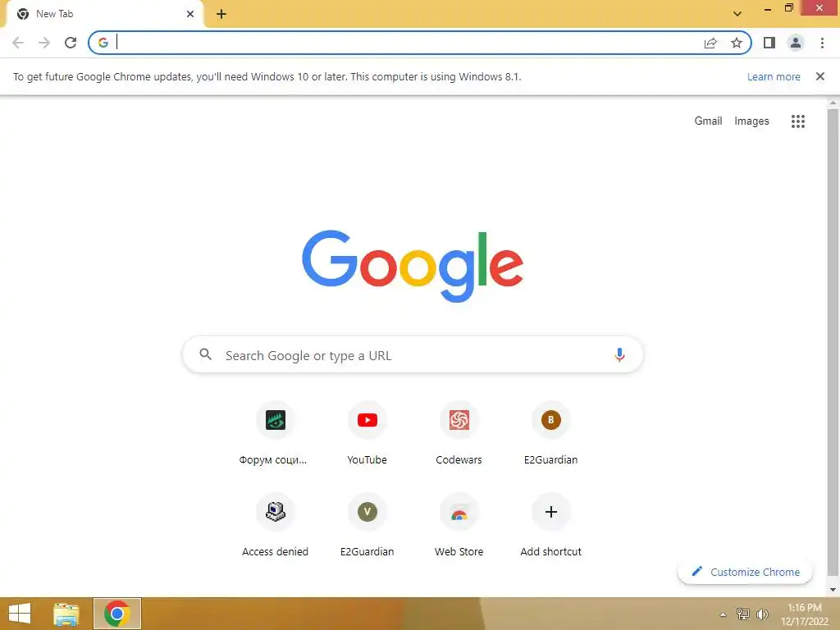
Task: Open the YouTube shortcut
Action: 367,434
